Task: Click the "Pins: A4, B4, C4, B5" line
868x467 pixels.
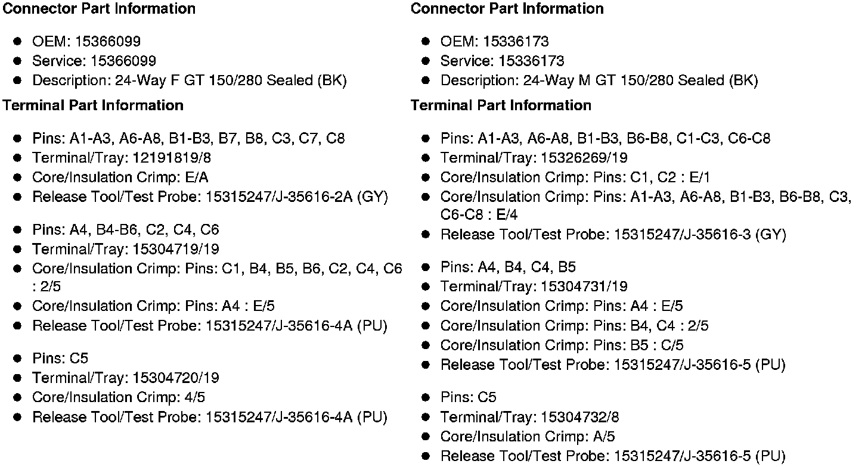Action: pos(508,267)
